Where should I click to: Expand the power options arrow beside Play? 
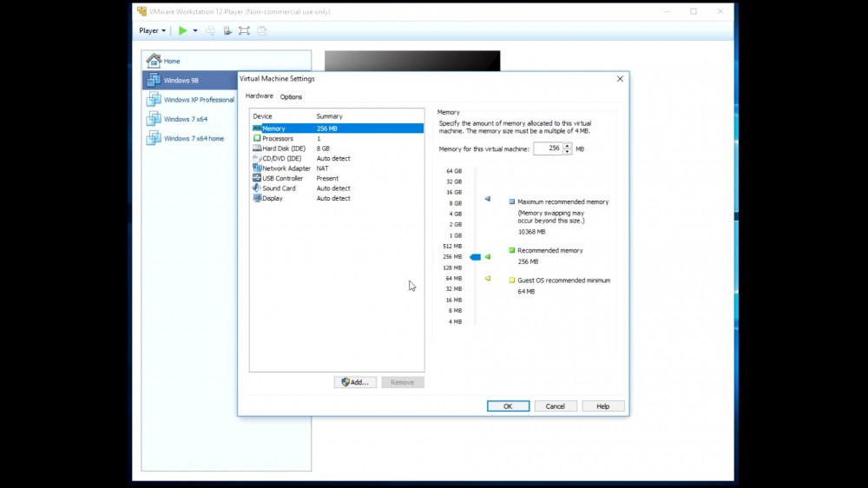click(x=195, y=30)
